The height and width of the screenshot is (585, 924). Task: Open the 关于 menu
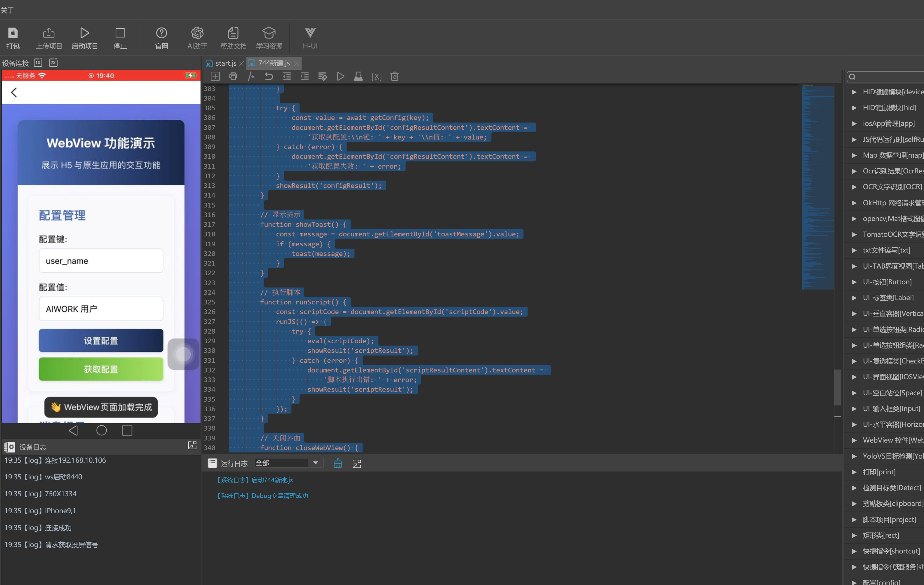(x=7, y=10)
